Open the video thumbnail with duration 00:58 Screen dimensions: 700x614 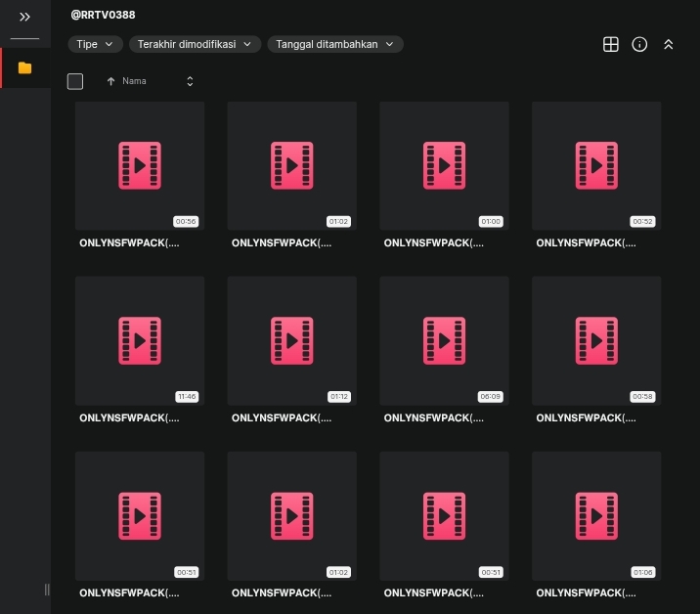596,340
